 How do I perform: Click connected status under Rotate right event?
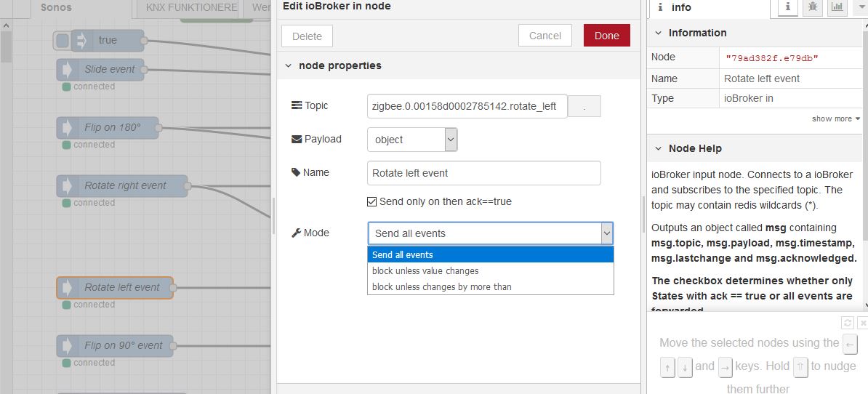click(x=89, y=203)
